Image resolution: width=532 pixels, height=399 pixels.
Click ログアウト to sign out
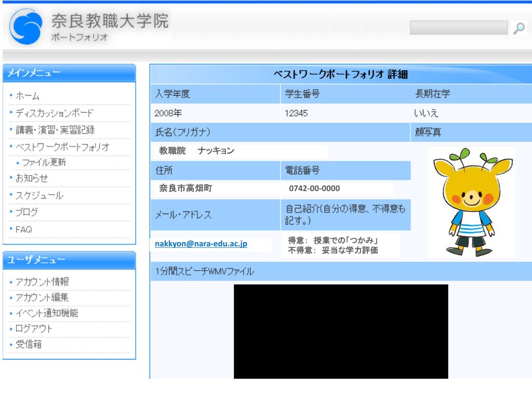pos(34,328)
